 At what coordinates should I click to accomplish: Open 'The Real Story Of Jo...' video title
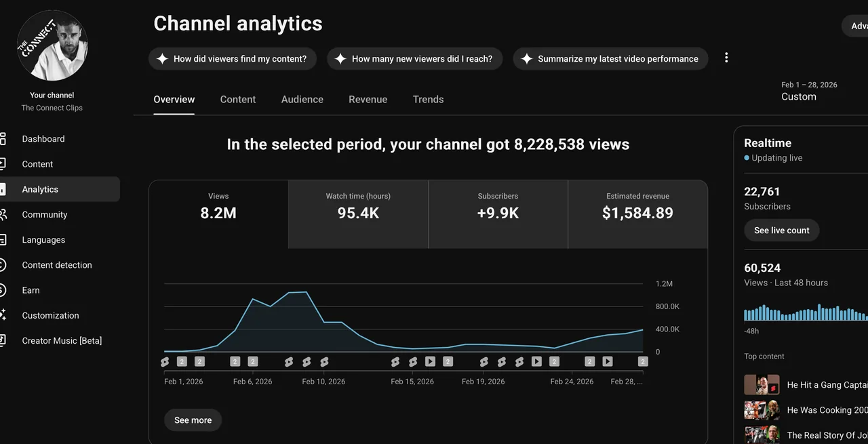tap(827, 435)
